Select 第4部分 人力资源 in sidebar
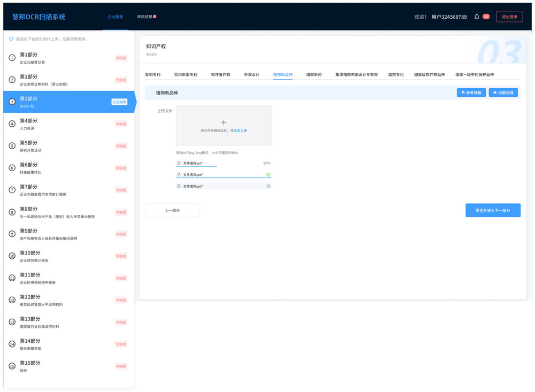Viewport: 535px width, 392px height. coord(68,124)
